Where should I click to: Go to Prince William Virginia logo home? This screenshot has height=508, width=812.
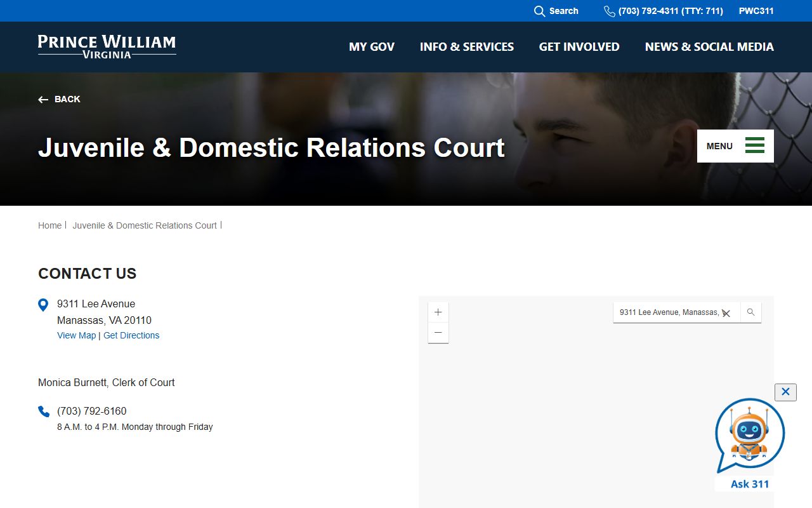(107, 46)
